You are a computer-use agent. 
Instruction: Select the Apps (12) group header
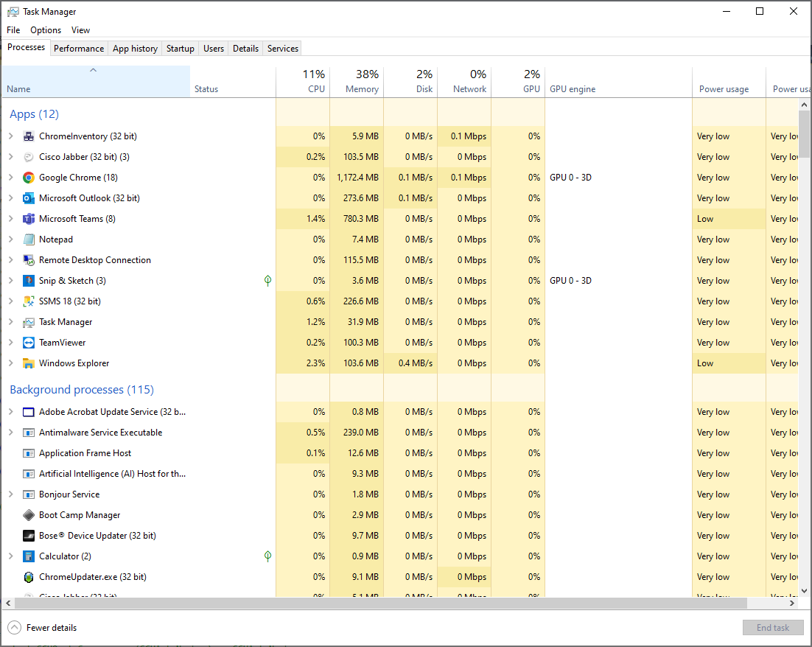(34, 114)
